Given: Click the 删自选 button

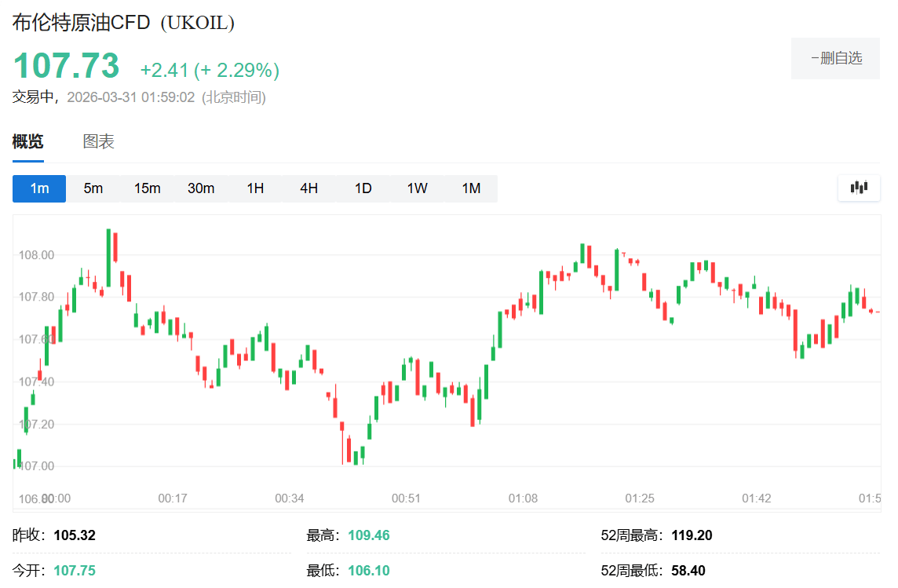Looking at the screenshot, I should pyautogui.click(x=835, y=58).
